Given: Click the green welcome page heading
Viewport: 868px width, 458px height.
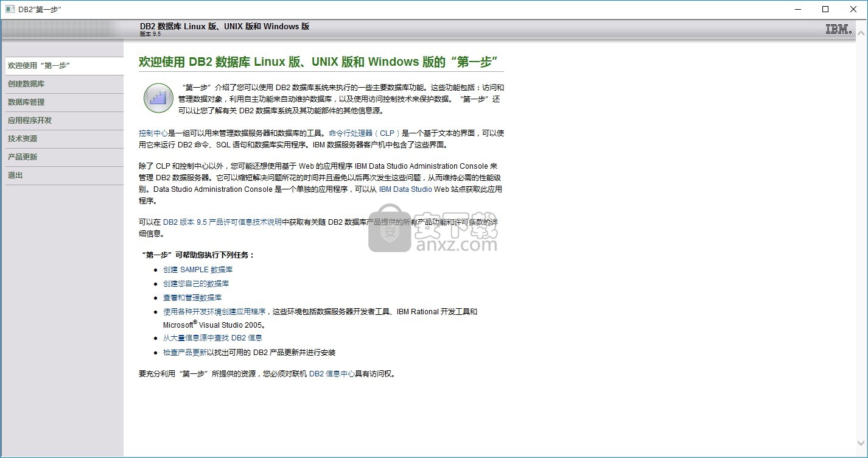Looking at the screenshot, I should [x=318, y=62].
